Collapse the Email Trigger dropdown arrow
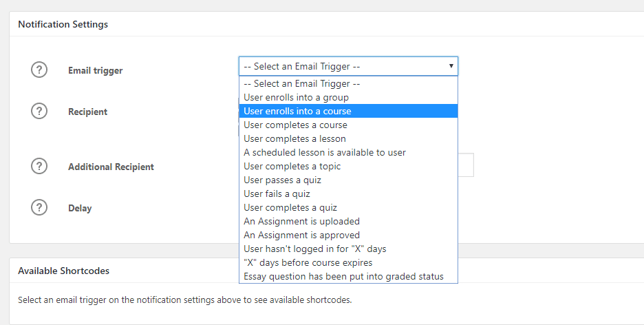 pyautogui.click(x=451, y=66)
